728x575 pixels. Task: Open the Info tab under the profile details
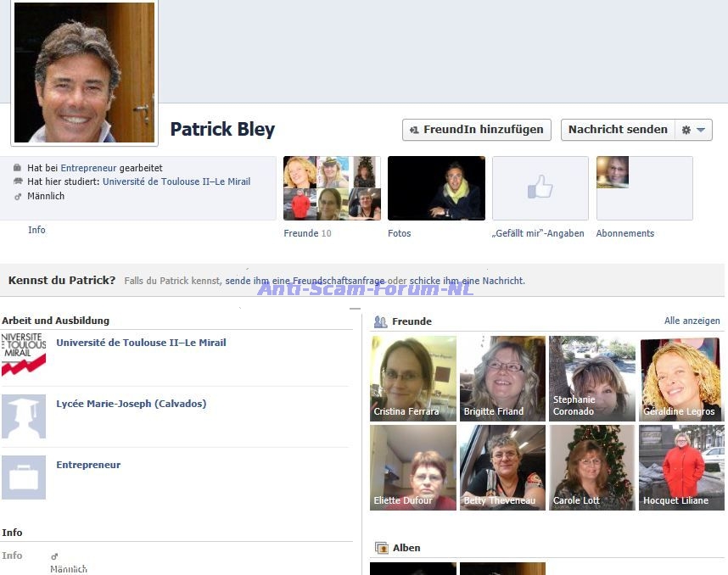point(36,230)
